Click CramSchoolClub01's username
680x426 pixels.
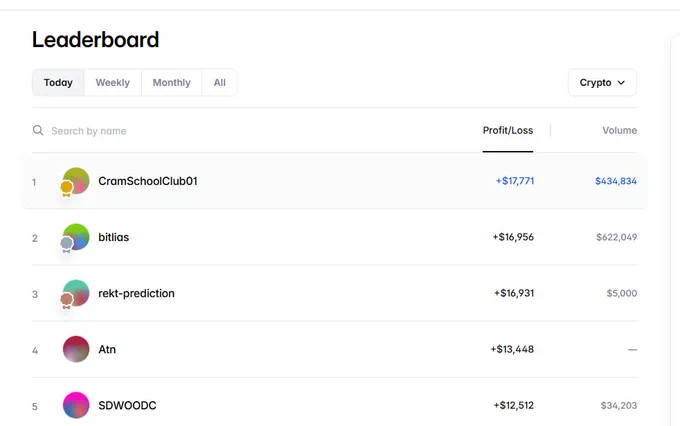[x=148, y=181]
